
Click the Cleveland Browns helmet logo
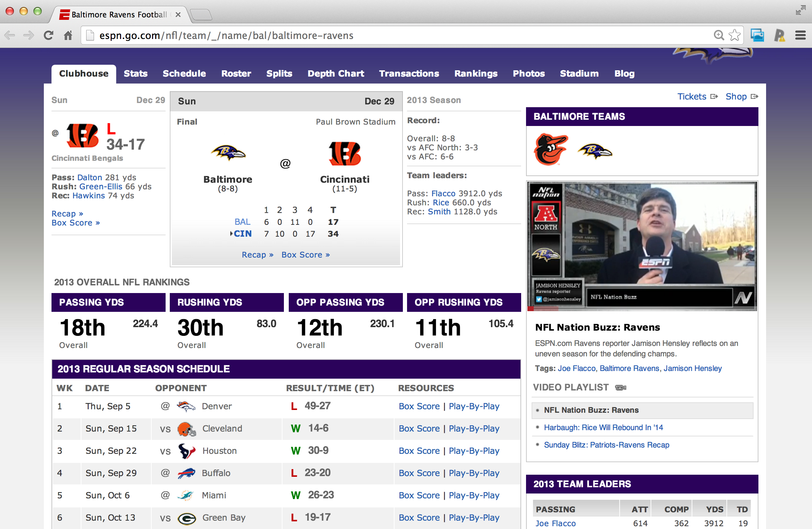pyautogui.click(x=187, y=429)
